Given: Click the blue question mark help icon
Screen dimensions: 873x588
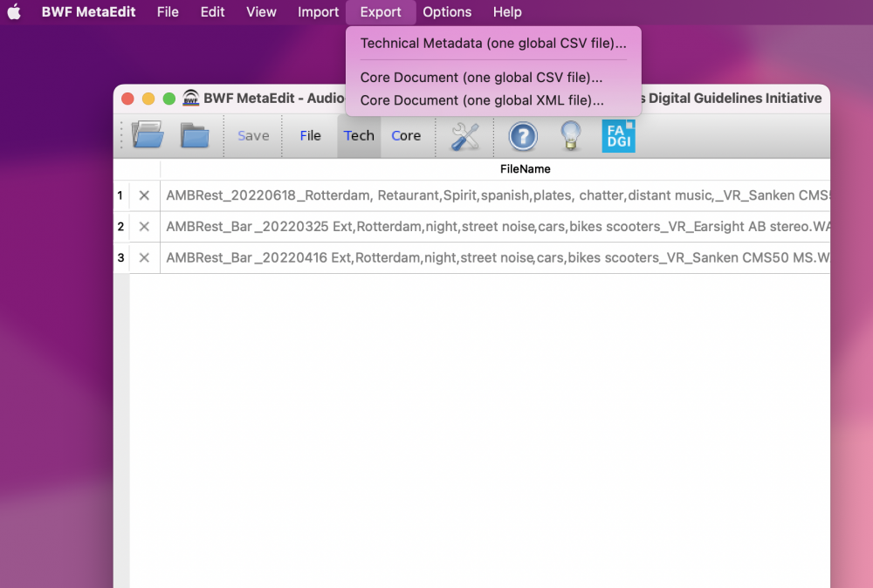Looking at the screenshot, I should point(523,136).
